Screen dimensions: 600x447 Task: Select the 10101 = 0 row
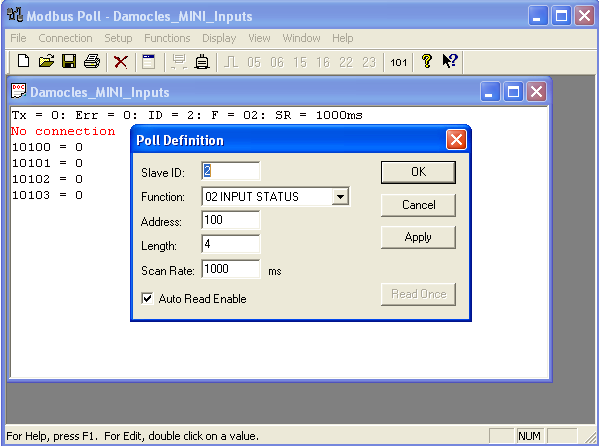tap(47, 163)
